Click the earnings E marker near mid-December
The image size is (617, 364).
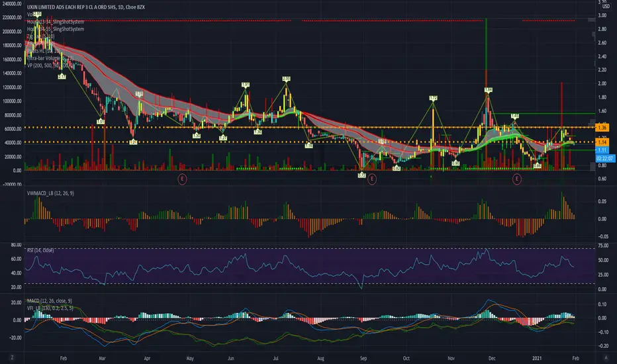(516, 179)
